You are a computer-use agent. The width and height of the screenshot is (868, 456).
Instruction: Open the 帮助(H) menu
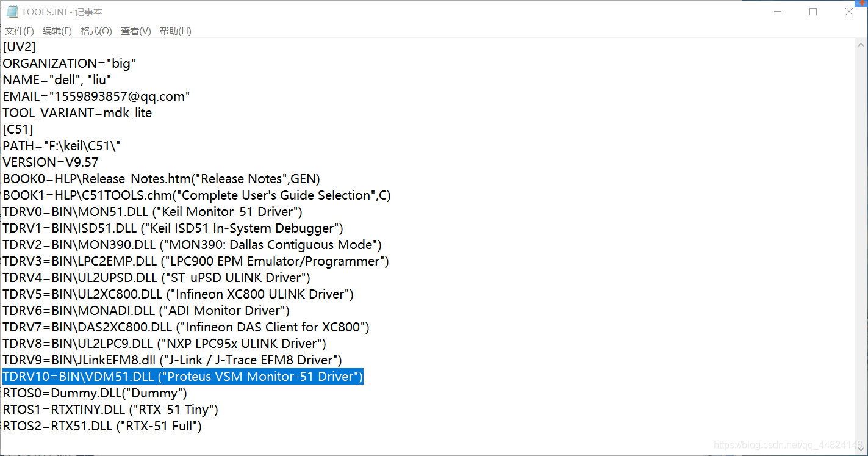(x=176, y=31)
